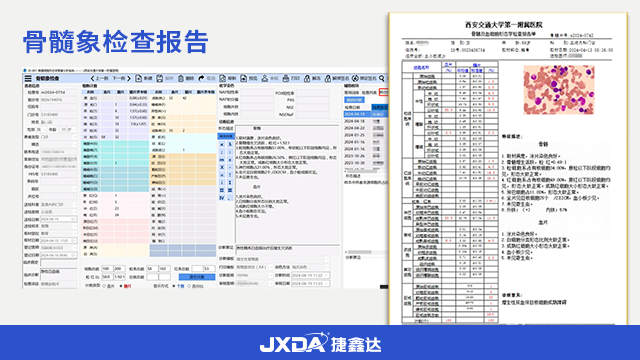Click the 审核 review person icon
This screenshot has width=640, height=360.
pos(264,78)
